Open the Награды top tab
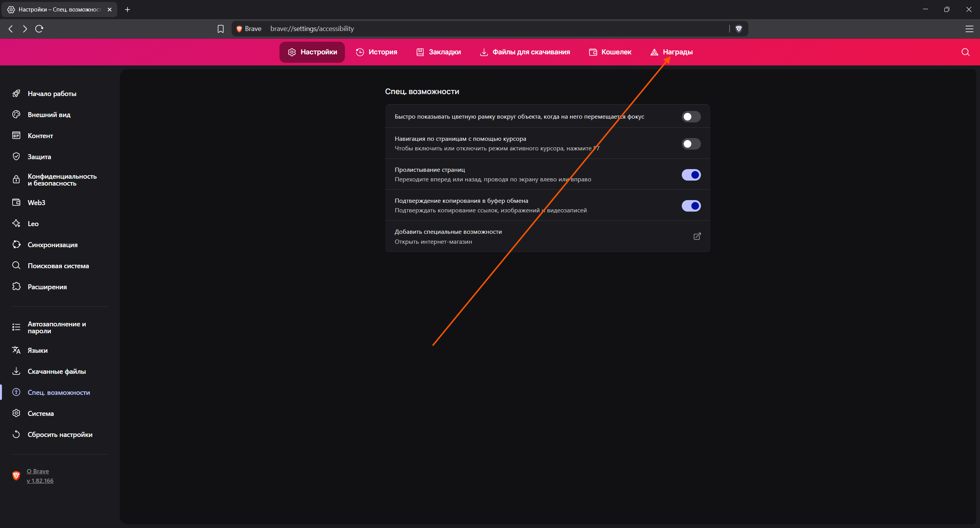 click(x=671, y=52)
